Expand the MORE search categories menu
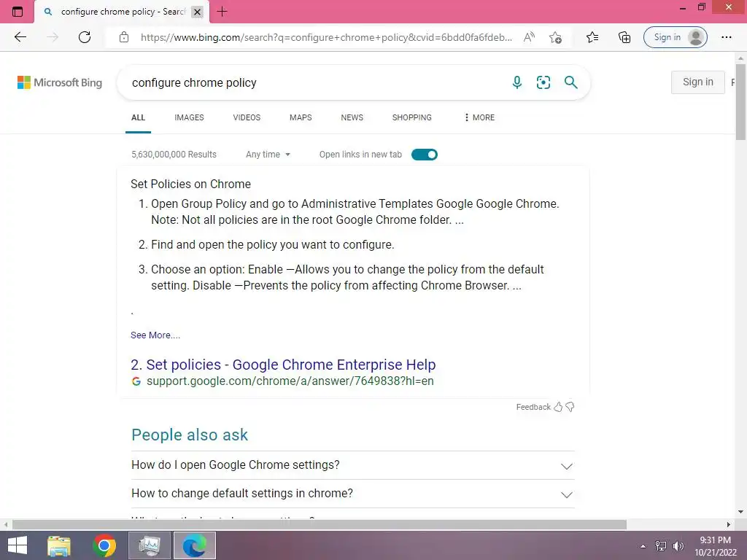Image resolution: width=747 pixels, height=560 pixels. (479, 117)
